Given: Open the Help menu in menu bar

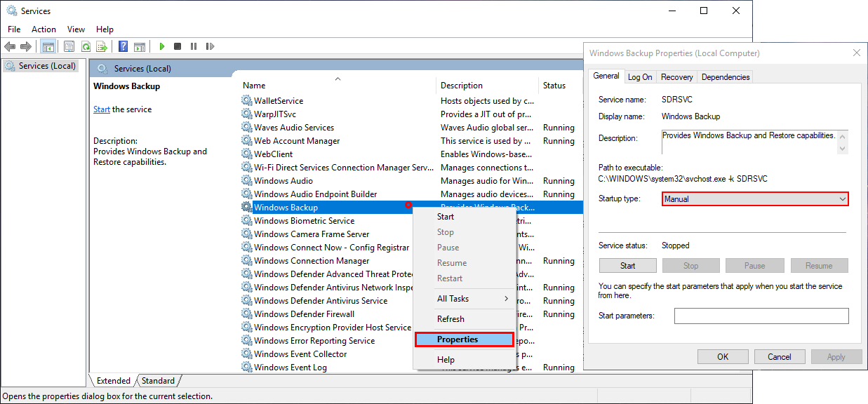Looking at the screenshot, I should point(105,29).
